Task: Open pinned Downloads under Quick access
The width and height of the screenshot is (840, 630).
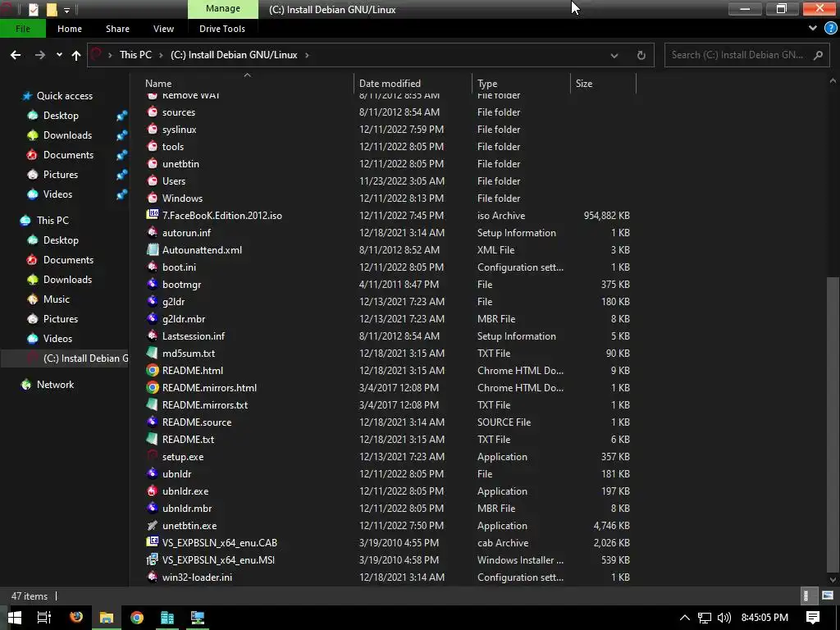Action: 67,135
